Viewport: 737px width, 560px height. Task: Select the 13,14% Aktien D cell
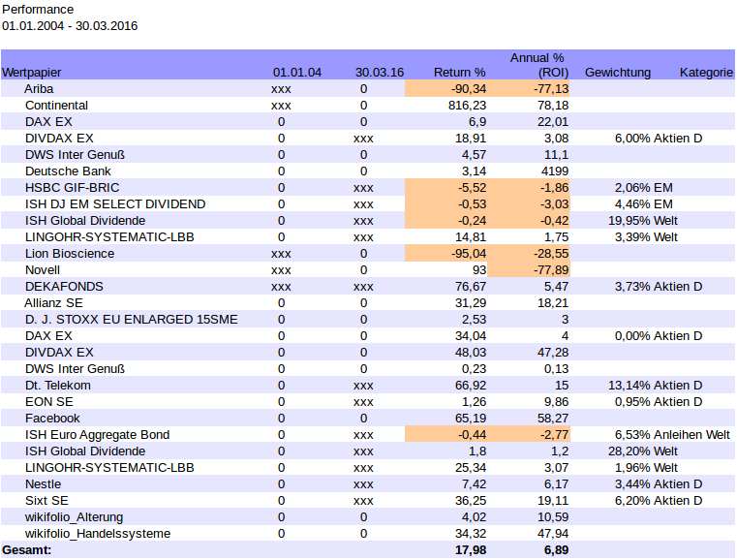point(656,385)
